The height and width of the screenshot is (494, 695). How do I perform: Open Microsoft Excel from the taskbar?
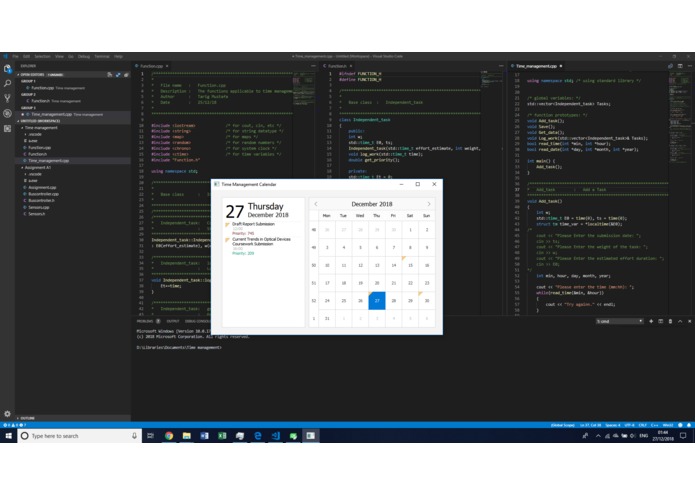point(222,436)
